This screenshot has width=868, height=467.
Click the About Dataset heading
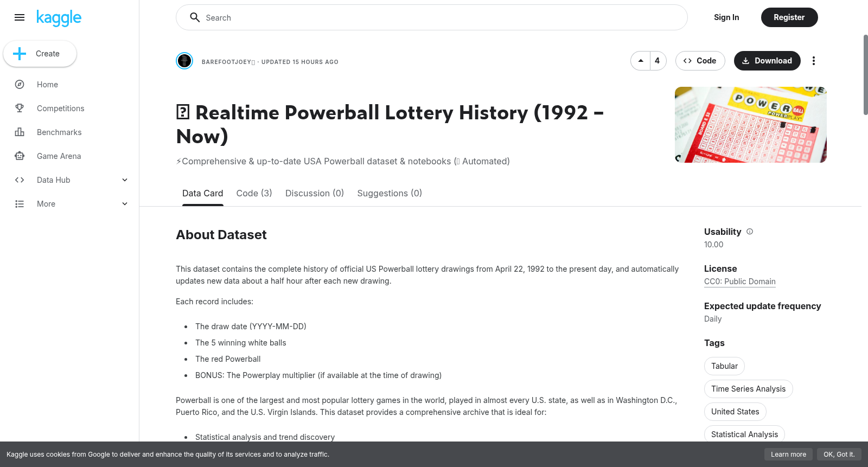pyautogui.click(x=221, y=235)
